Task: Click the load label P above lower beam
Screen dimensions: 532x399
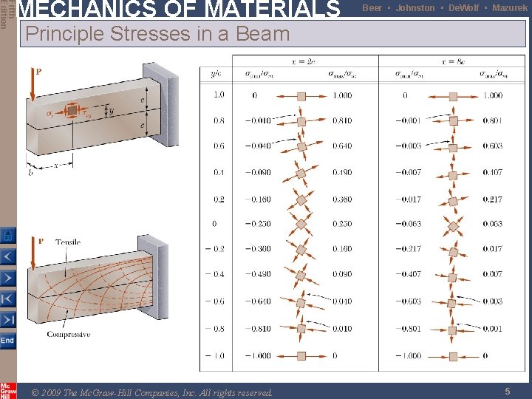Action: 41,241
